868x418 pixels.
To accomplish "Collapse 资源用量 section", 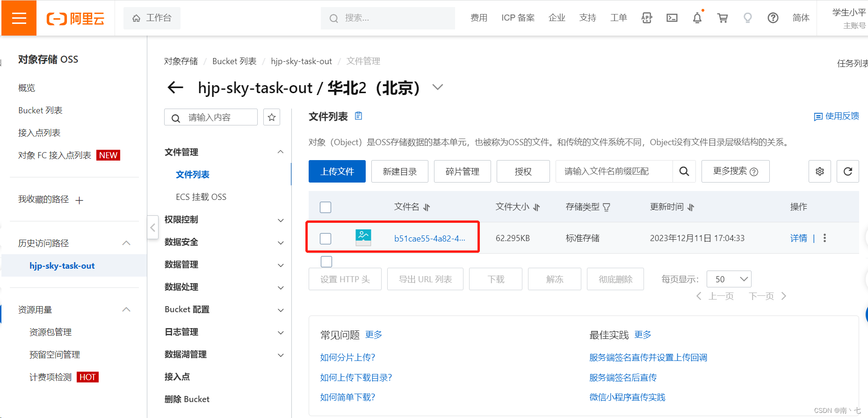I will tap(126, 309).
